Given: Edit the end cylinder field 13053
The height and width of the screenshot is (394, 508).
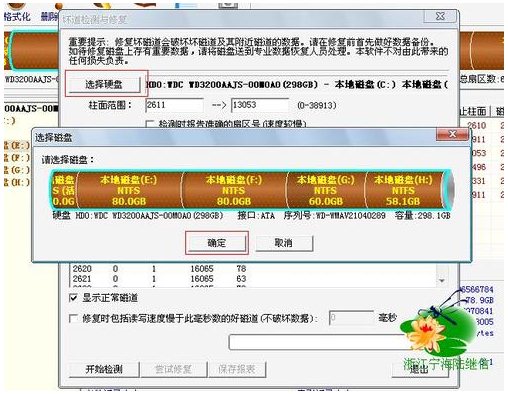Looking at the screenshot, I should click(260, 105).
